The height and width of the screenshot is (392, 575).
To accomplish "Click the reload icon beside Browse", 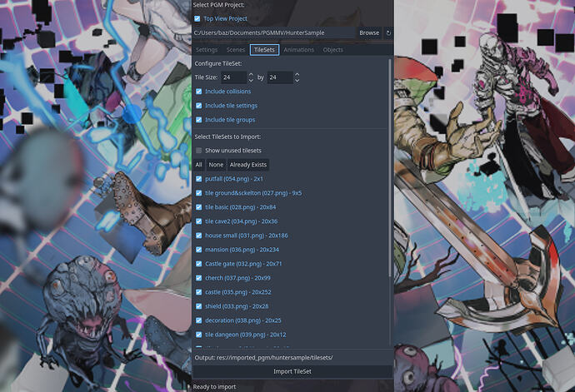I will pos(388,33).
